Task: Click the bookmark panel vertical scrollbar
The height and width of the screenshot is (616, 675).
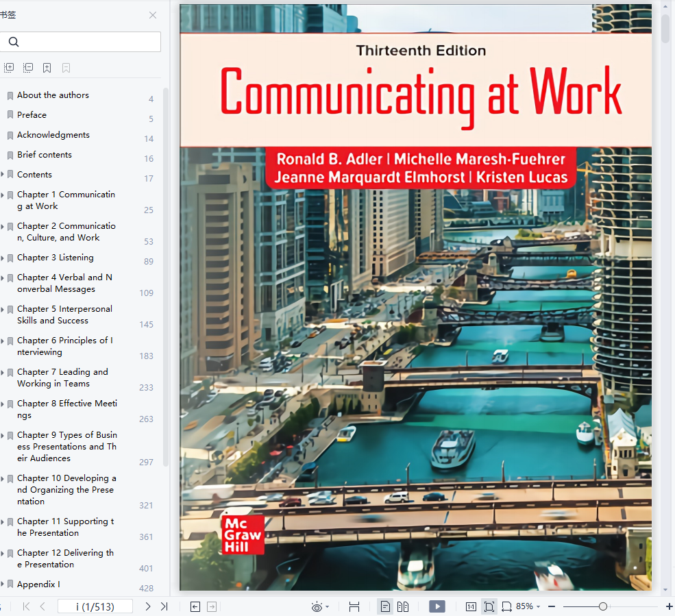Action: [x=166, y=277]
